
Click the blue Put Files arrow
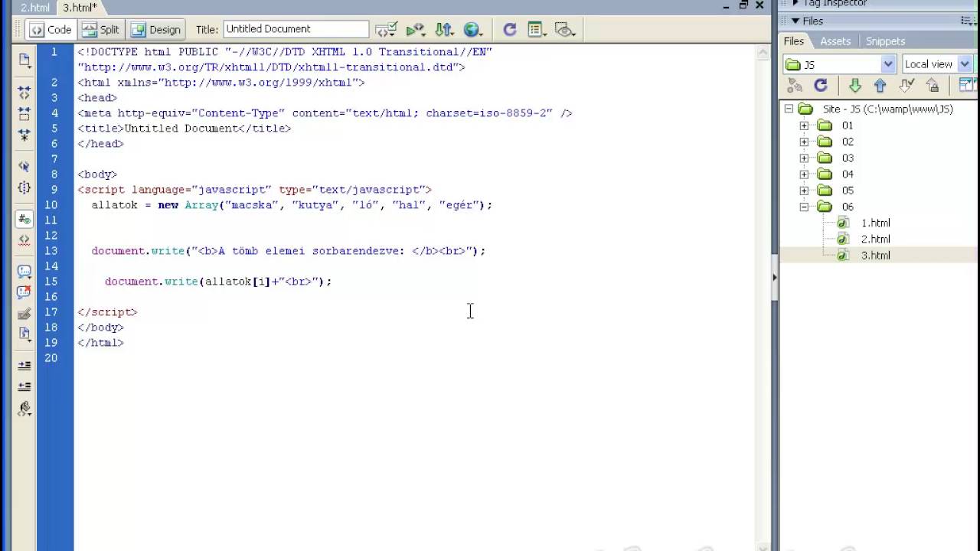880,86
